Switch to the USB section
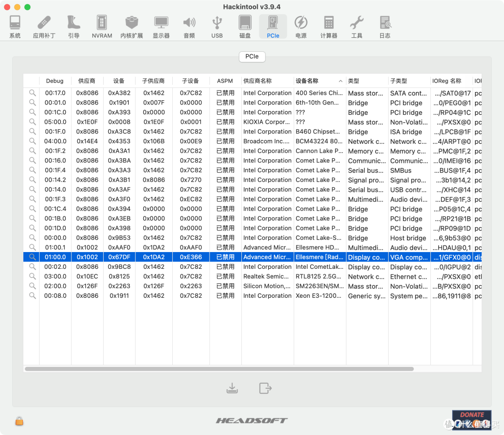The height and width of the screenshot is (435, 504). coord(217,27)
